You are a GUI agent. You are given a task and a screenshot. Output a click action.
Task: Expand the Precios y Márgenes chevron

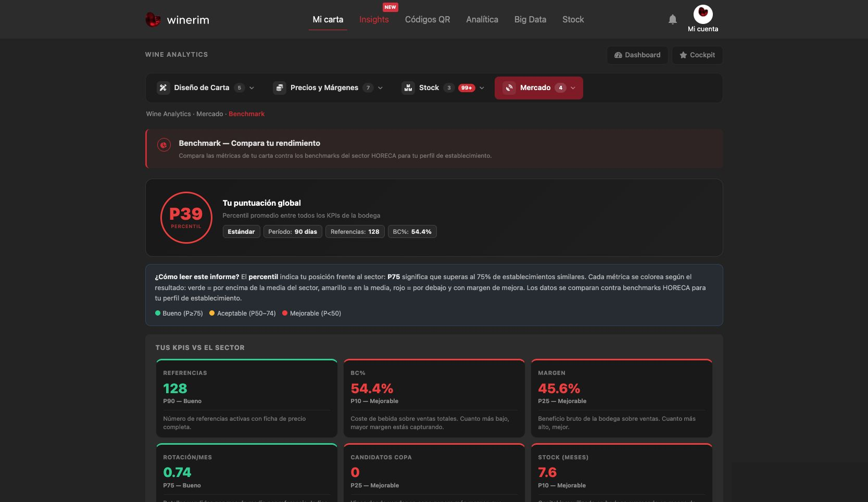pyautogui.click(x=380, y=88)
